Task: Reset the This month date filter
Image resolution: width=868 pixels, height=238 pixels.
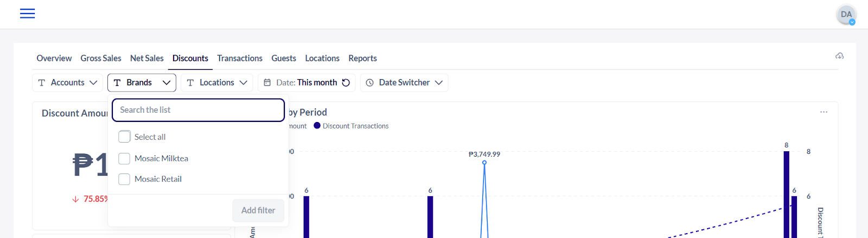Action: point(346,82)
